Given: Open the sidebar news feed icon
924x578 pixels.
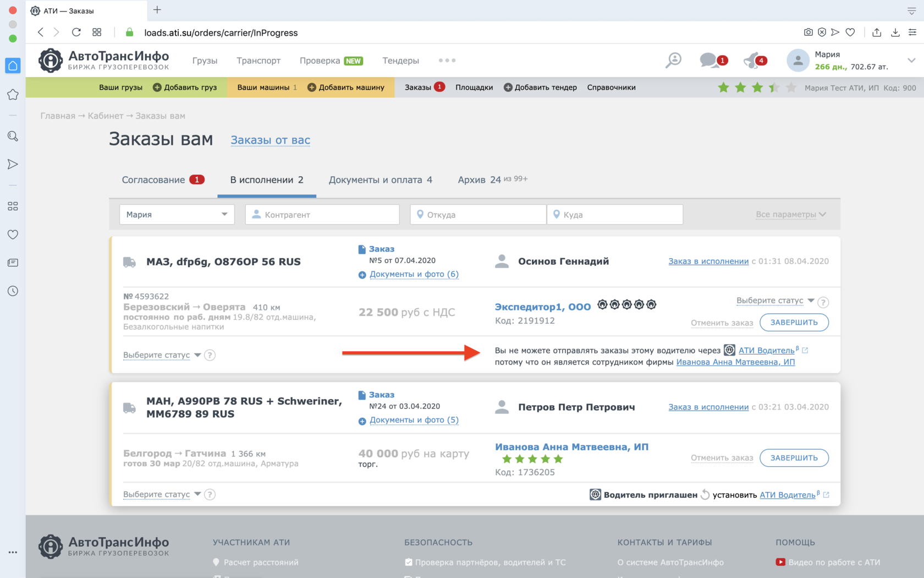Looking at the screenshot, I should 13,263.
